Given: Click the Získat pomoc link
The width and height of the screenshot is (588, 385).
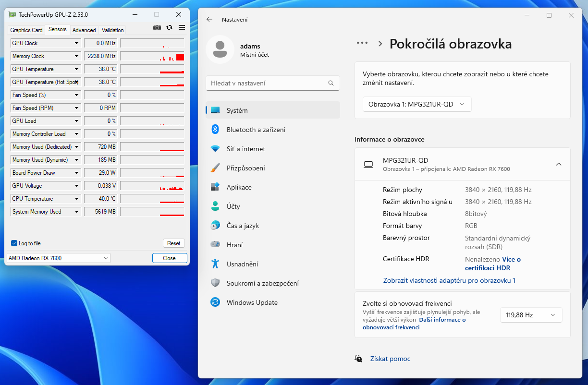Looking at the screenshot, I should (390, 359).
